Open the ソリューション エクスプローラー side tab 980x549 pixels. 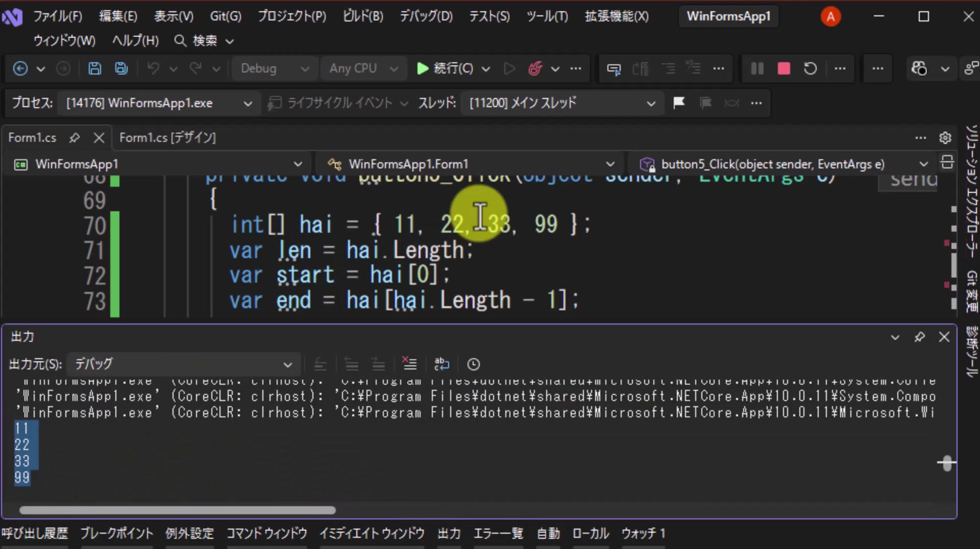point(971,192)
